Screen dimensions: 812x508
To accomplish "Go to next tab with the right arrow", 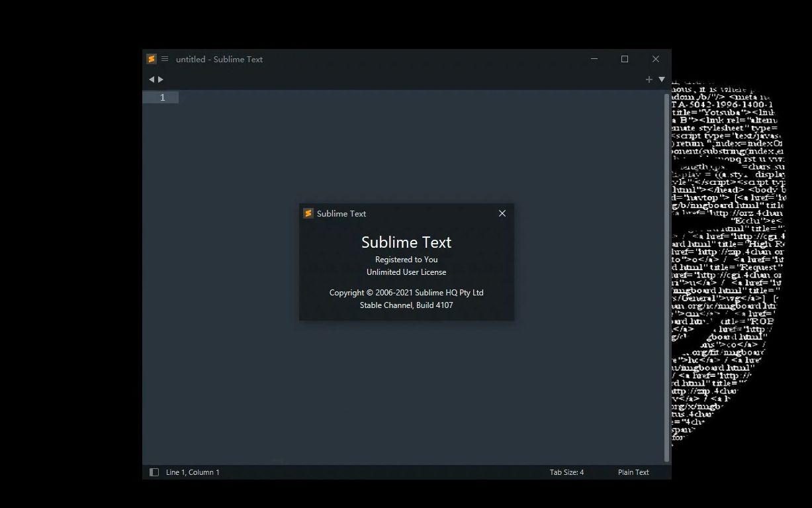I will click(161, 79).
